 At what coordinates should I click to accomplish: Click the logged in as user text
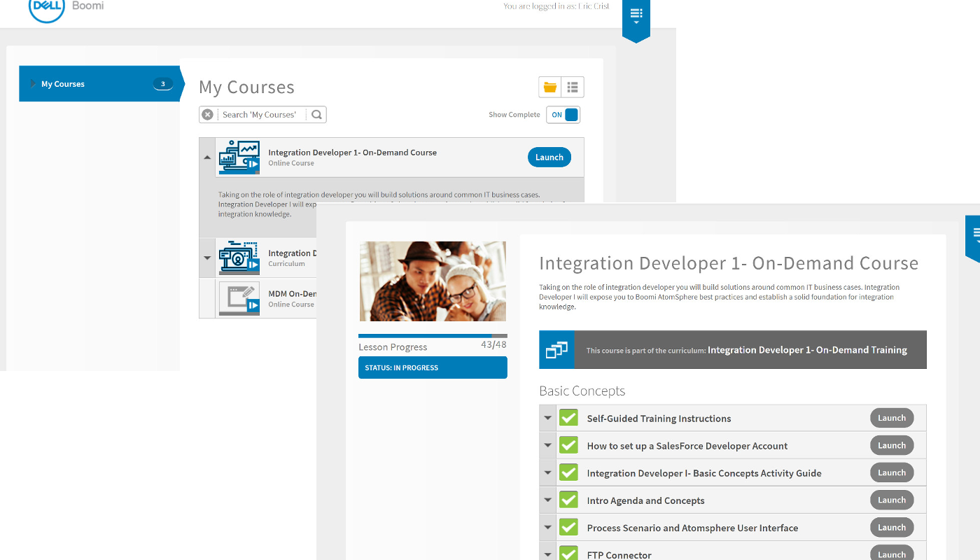pos(556,6)
